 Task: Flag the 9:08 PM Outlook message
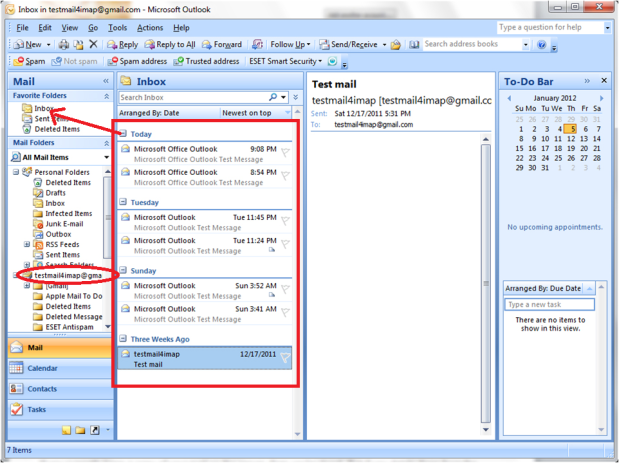pyautogui.click(x=285, y=152)
